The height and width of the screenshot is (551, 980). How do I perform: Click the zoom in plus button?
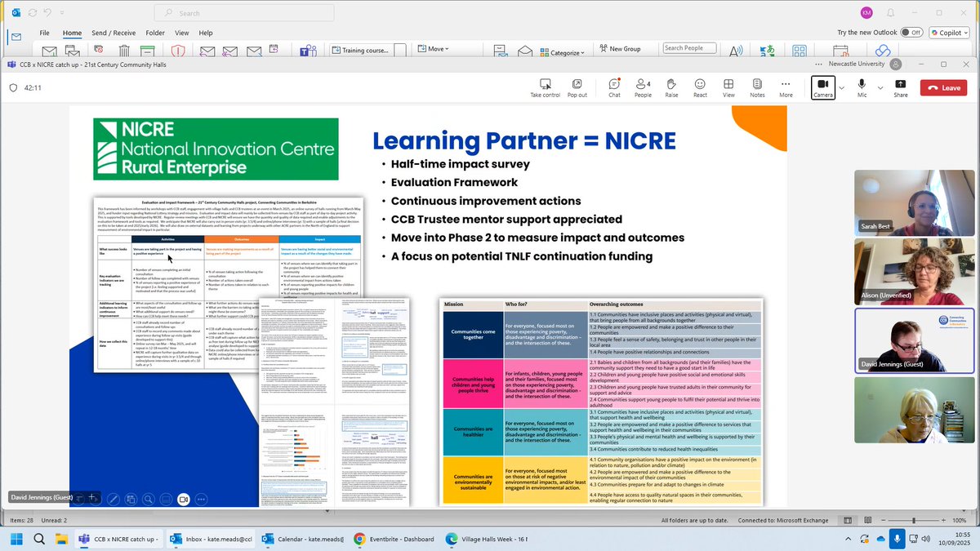[943, 520]
